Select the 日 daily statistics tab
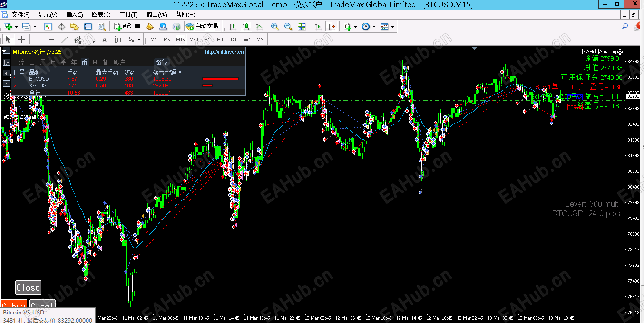 [32, 62]
